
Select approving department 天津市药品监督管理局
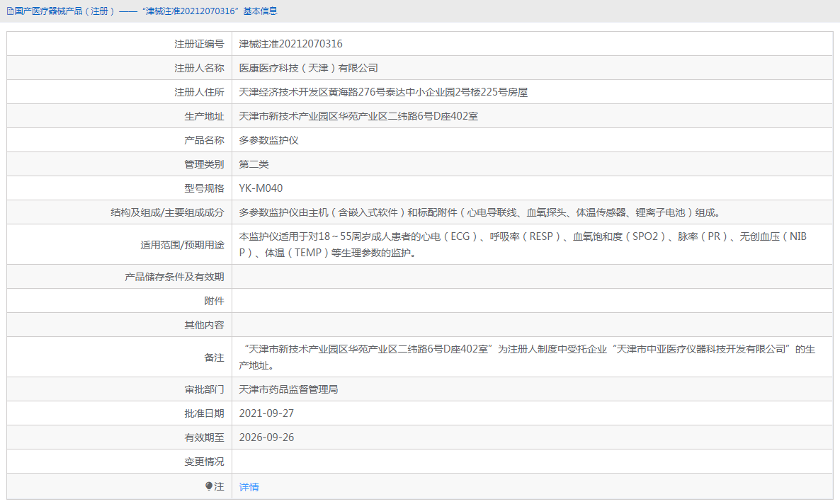pos(289,389)
